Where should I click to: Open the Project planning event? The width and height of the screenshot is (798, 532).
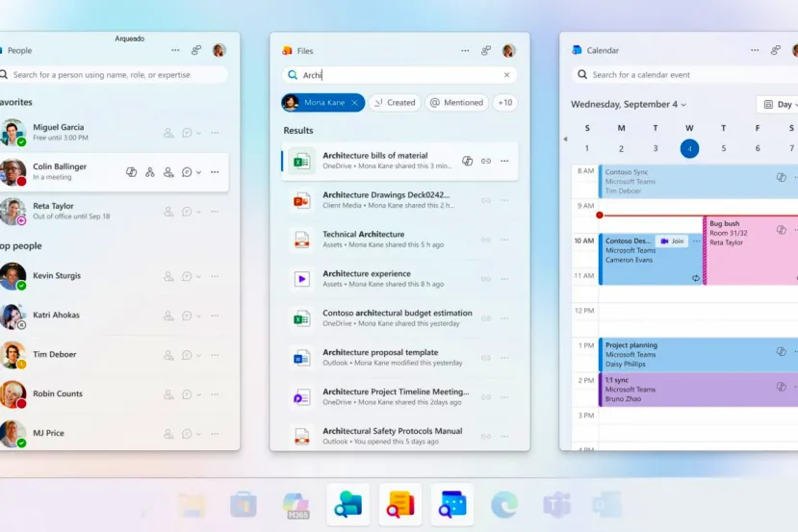698,354
